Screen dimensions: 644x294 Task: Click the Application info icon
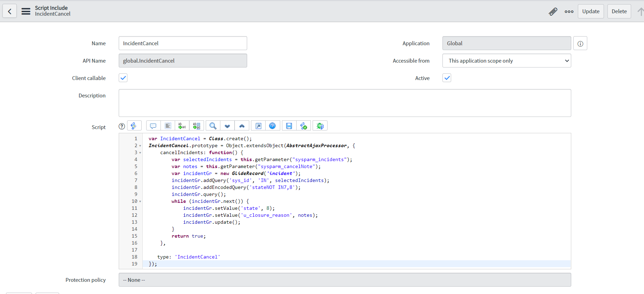[x=580, y=43]
